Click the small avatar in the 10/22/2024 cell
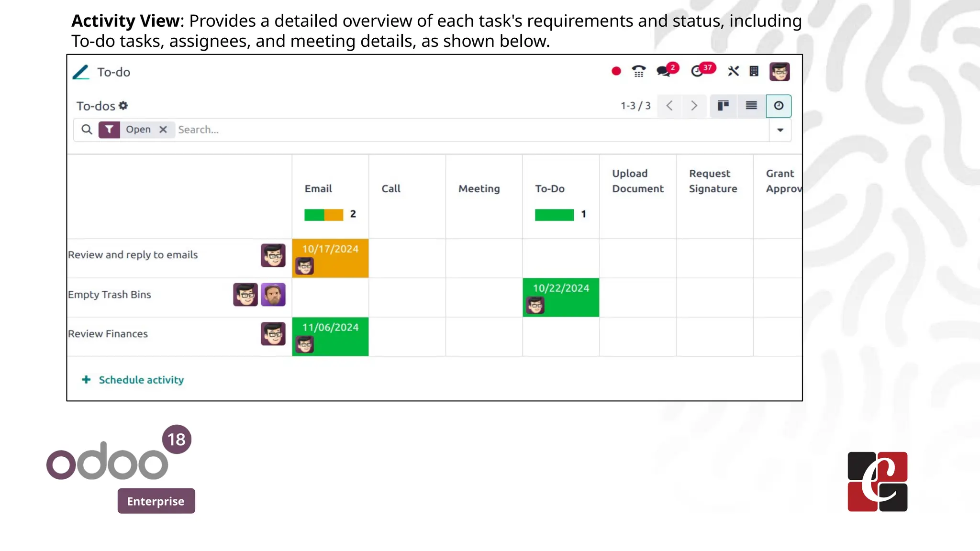Image resolution: width=980 pixels, height=551 pixels. coord(535,305)
